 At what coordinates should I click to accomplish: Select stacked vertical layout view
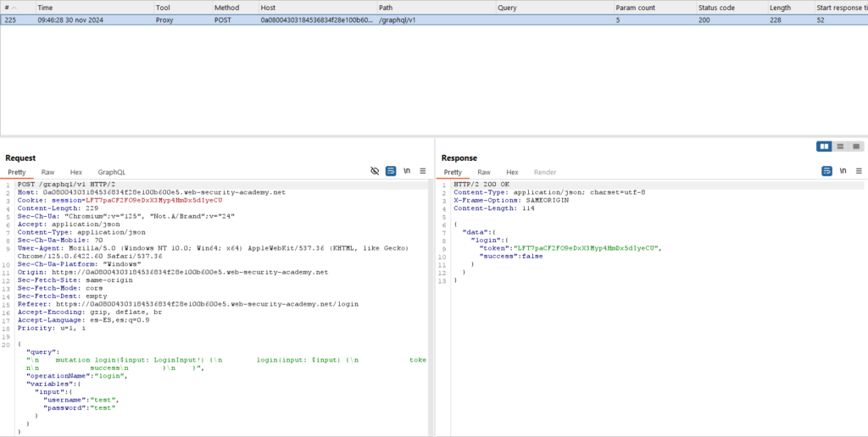[x=840, y=147]
